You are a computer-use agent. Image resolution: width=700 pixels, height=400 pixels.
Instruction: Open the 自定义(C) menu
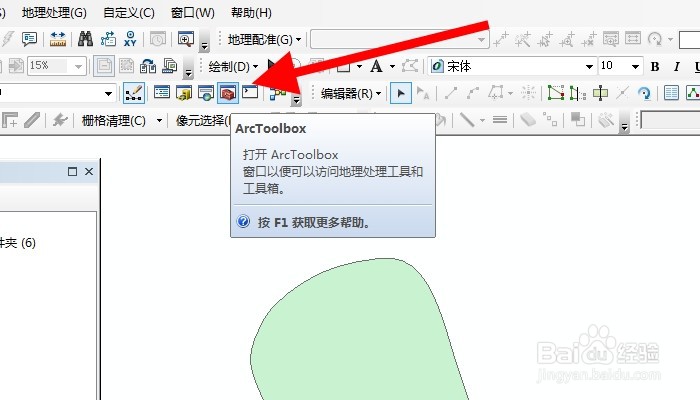pyautogui.click(x=129, y=12)
